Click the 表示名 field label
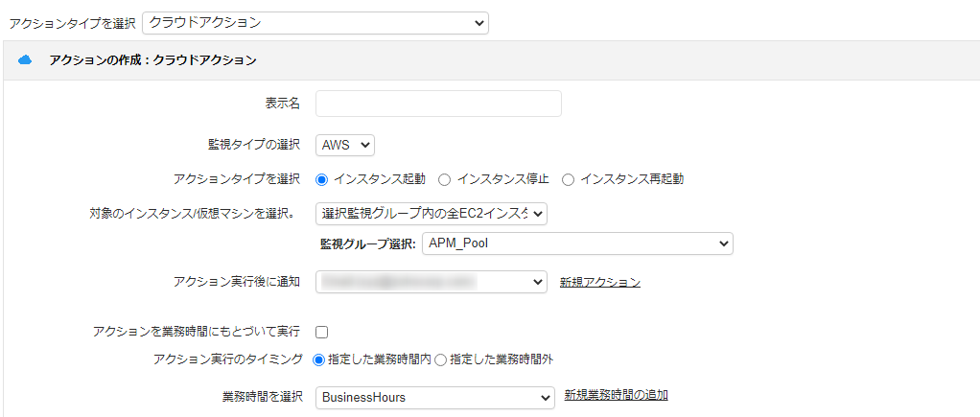Viewport: 980px width, 417px height. pyautogui.click(x=282, y=104)
